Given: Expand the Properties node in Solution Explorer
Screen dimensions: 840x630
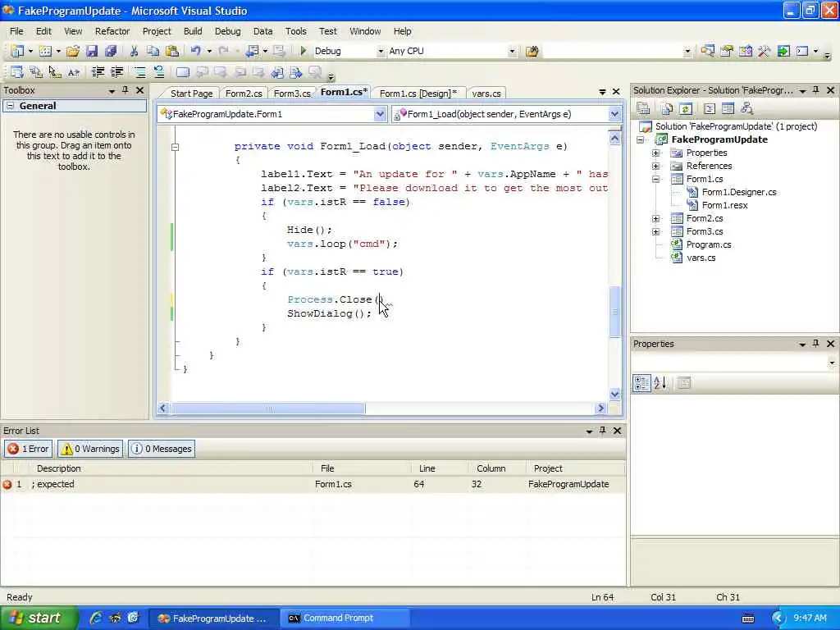Looking at the screenshot, I should tap(655, 153).
